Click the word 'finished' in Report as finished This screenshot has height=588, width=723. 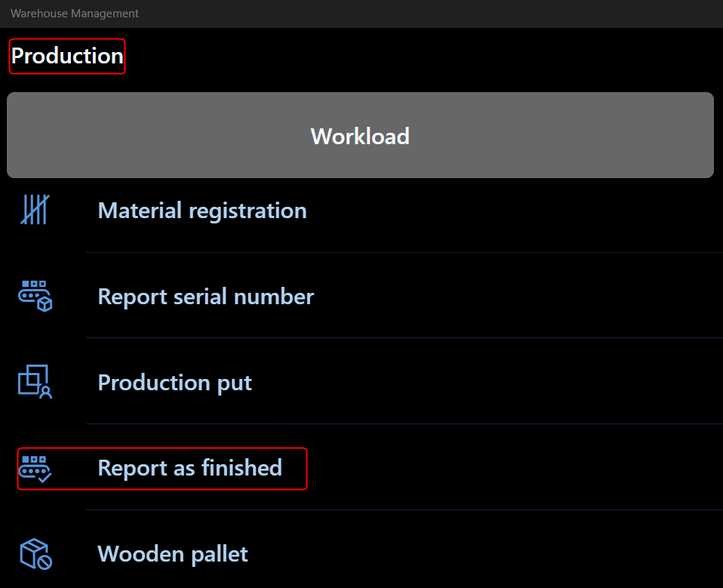tap(242, 467)
